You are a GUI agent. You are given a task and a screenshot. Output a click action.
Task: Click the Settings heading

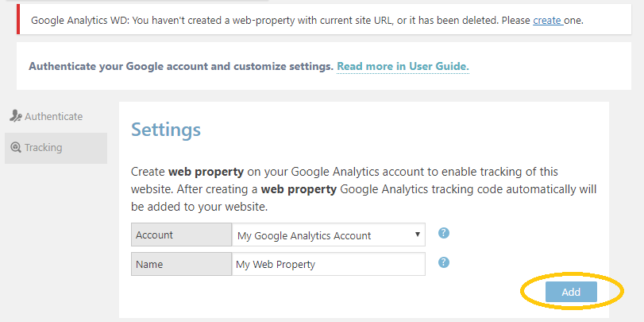tap(166, 130)
